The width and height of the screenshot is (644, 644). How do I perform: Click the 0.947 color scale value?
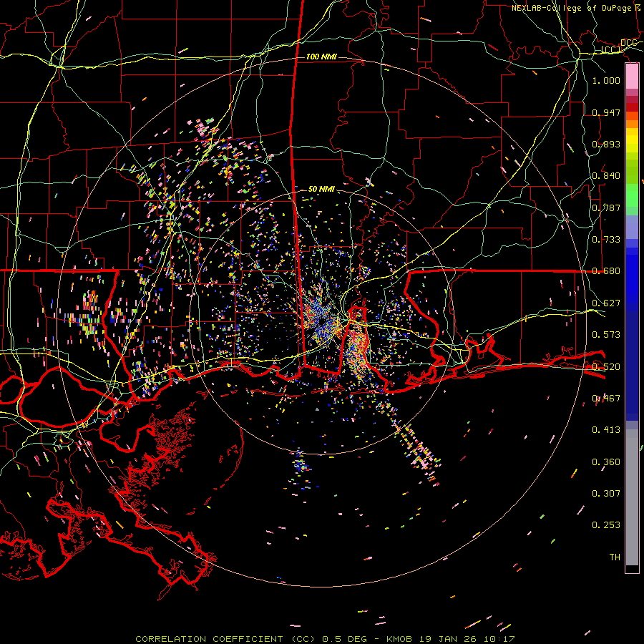click(606, 112)
